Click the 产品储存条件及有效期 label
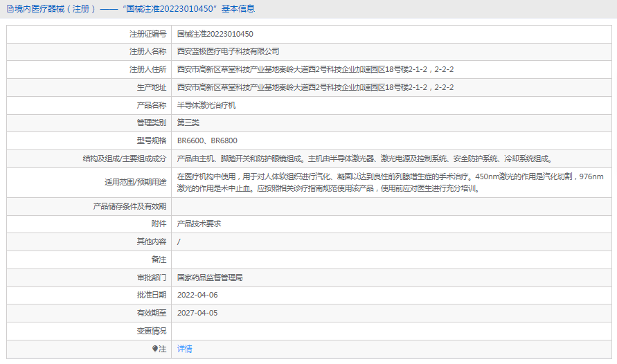617x364 pixels. coord(129,206)
